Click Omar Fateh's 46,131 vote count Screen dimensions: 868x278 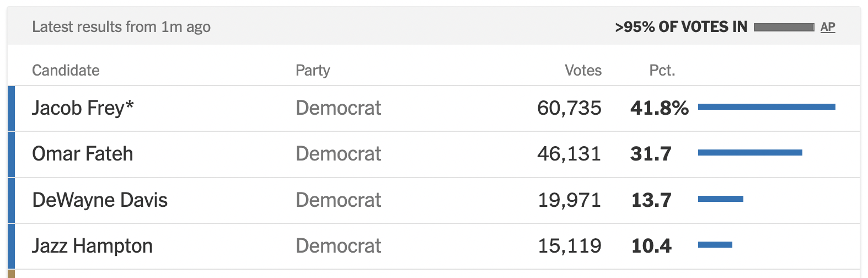(x=569, y=154)
